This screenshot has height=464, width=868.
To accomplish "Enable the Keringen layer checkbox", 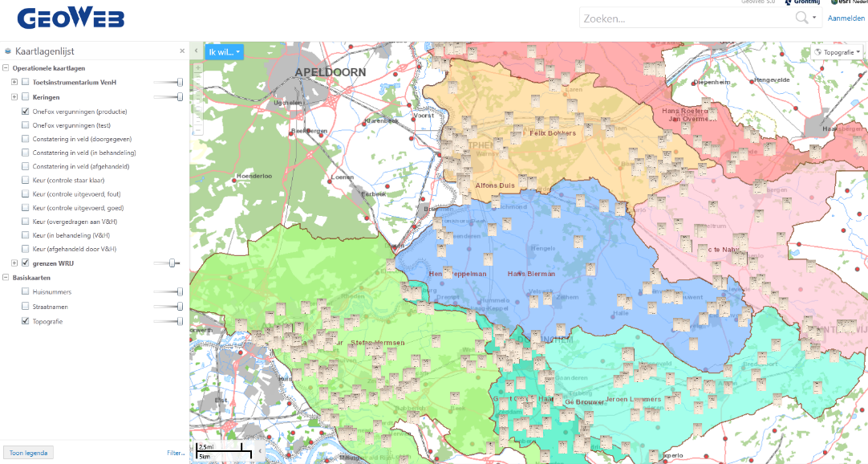I will tap(26, 97).
